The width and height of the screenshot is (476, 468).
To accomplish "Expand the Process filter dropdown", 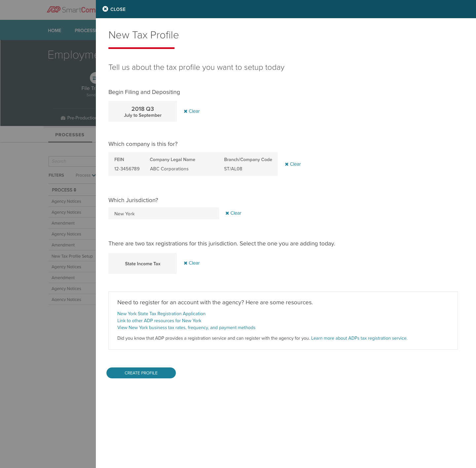I will click(x=86, y=175).
